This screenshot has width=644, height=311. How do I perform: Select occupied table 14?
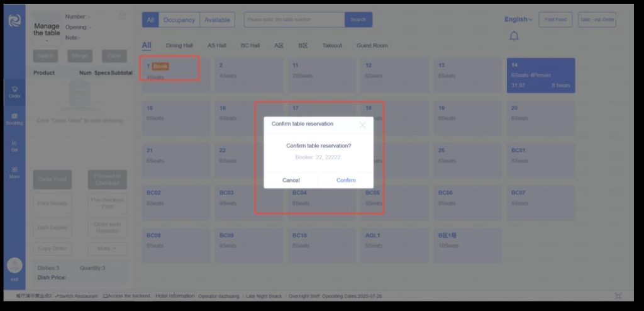540,75
